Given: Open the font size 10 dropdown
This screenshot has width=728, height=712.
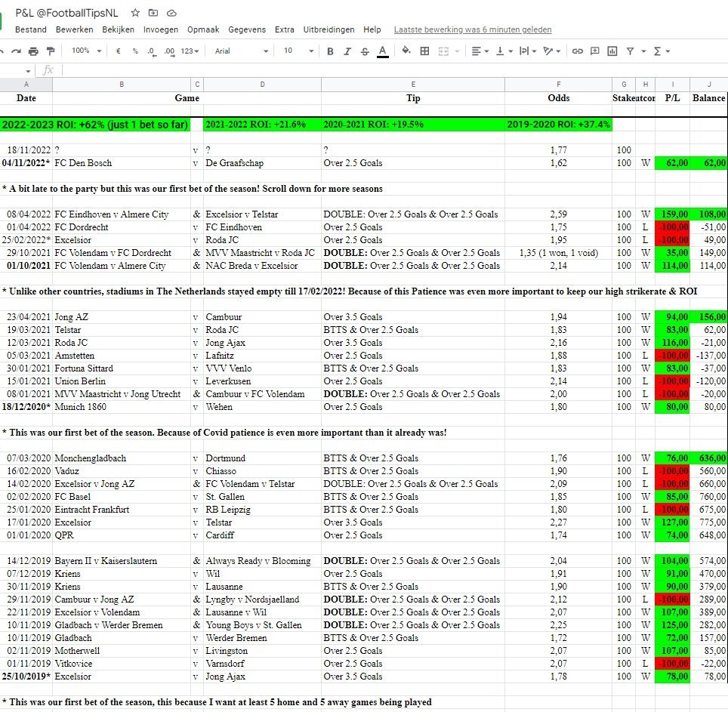Looking at the screenshot, I should tap(298, 51).
